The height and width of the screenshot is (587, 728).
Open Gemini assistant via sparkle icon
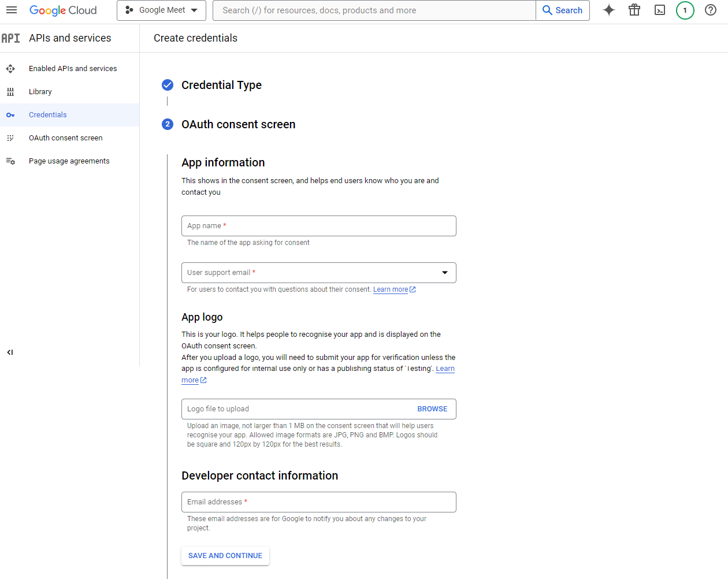pyautogui.click(x=609, y=10)
